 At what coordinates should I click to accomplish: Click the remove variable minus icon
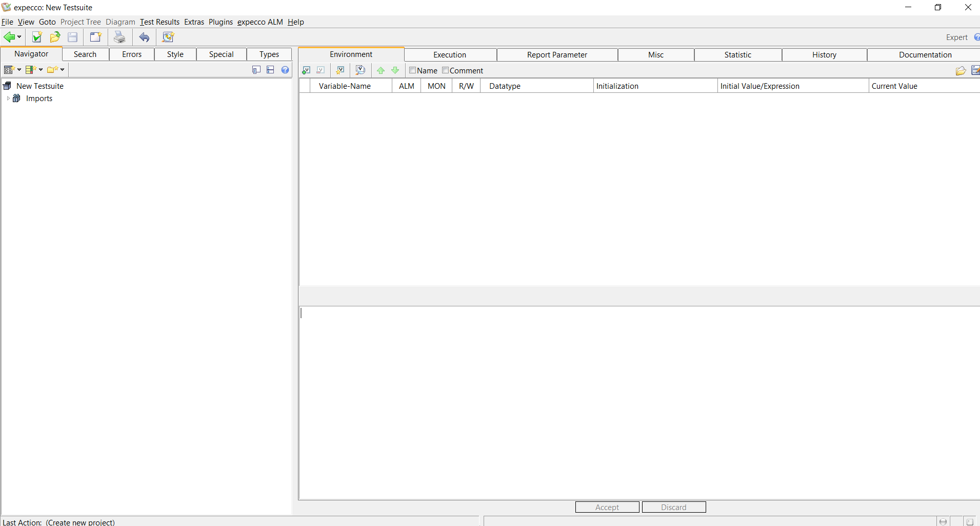click(321, 70)
